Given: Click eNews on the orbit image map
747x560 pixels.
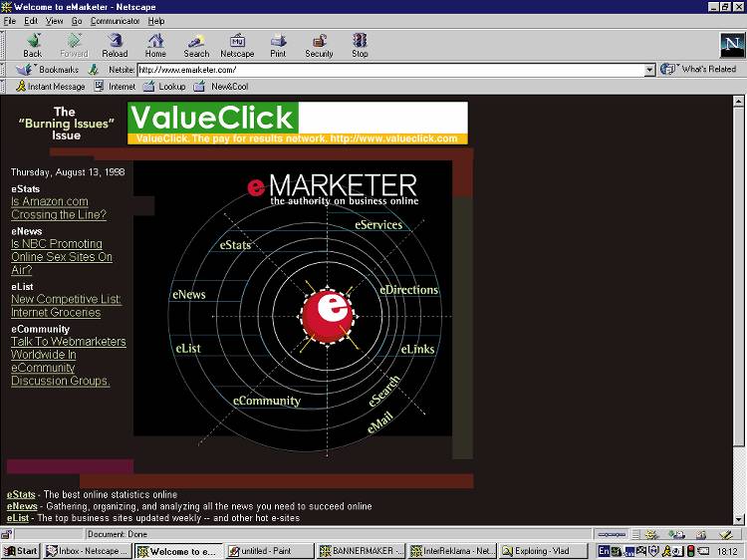Looking at the screenshot, I should click(188, 295).
